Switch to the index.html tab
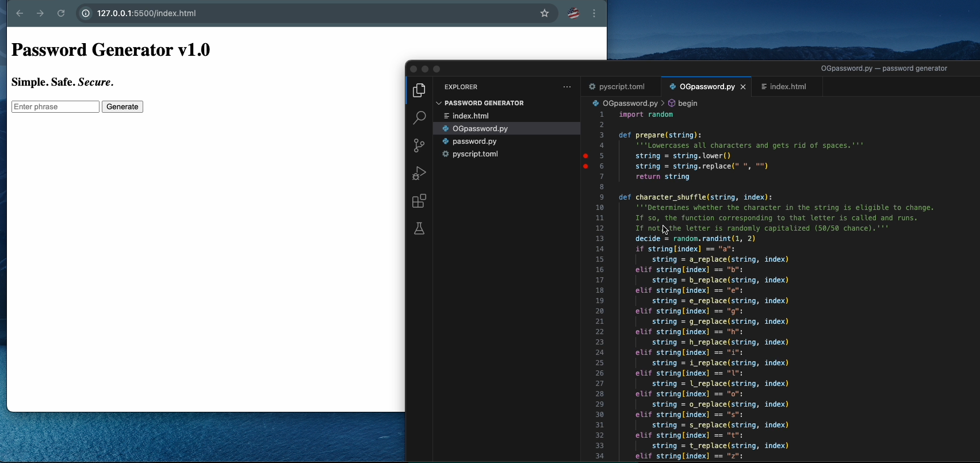The image size is (980, 463). coord(787,87)
